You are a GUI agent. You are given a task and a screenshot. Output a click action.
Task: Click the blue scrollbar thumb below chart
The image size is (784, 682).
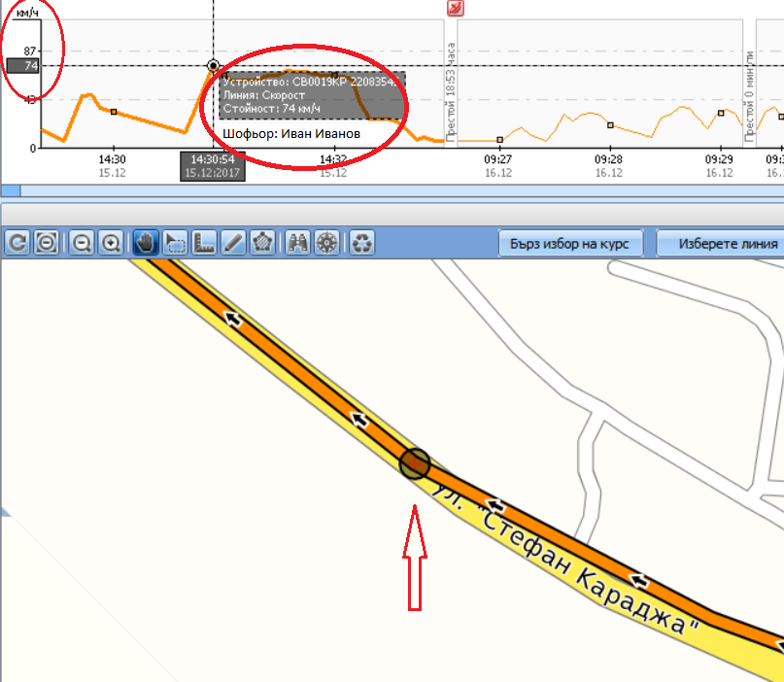[x=11, y=190]
